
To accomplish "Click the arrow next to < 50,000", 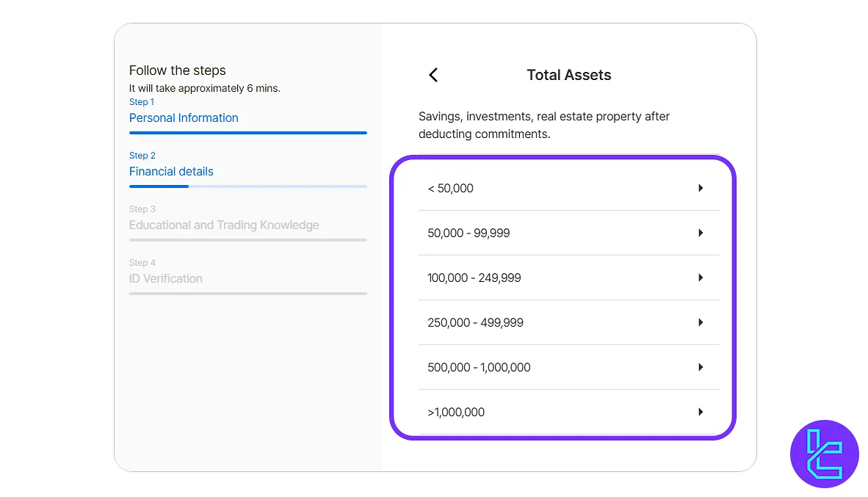I will tap(701, 188).
